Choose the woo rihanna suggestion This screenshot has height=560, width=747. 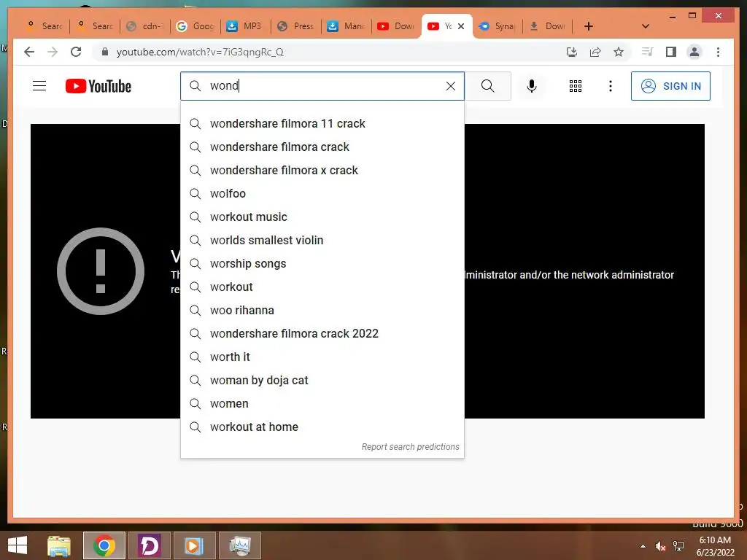coord(322,310)
